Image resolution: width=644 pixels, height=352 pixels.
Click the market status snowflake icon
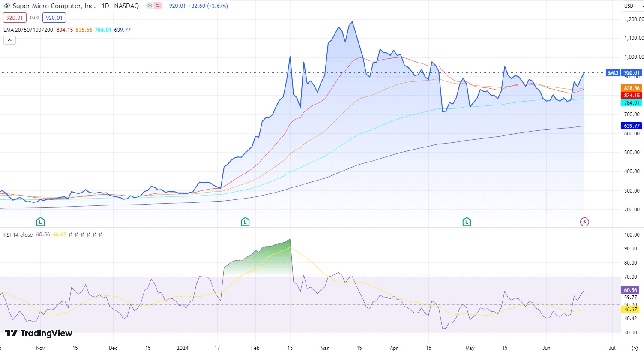(x=150, y=6)
